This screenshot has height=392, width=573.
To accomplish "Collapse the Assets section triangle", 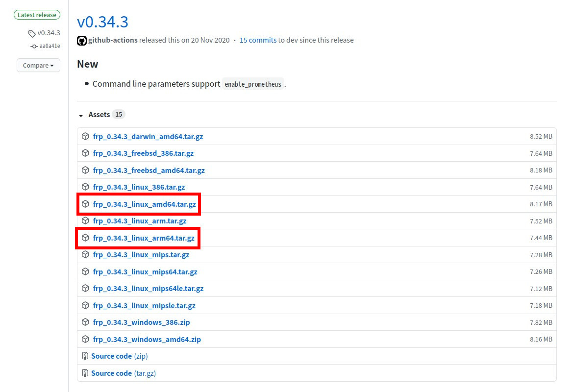I will (x=81, y=116).
